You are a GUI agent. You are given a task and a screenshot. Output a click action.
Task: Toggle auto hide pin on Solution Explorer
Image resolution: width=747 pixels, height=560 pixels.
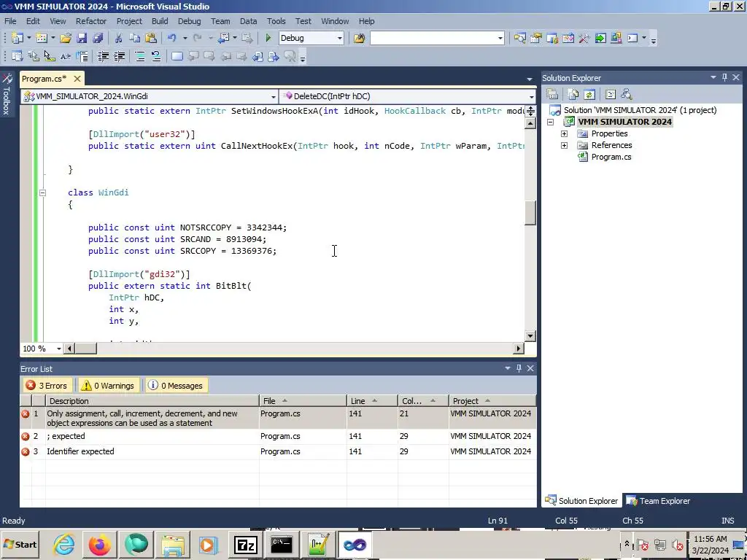[724, 77]
